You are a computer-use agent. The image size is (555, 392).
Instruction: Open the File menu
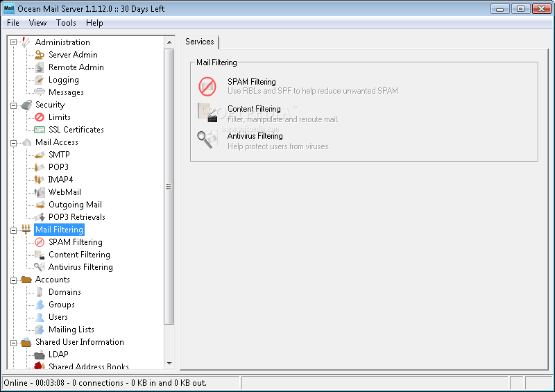coord(13,23)
